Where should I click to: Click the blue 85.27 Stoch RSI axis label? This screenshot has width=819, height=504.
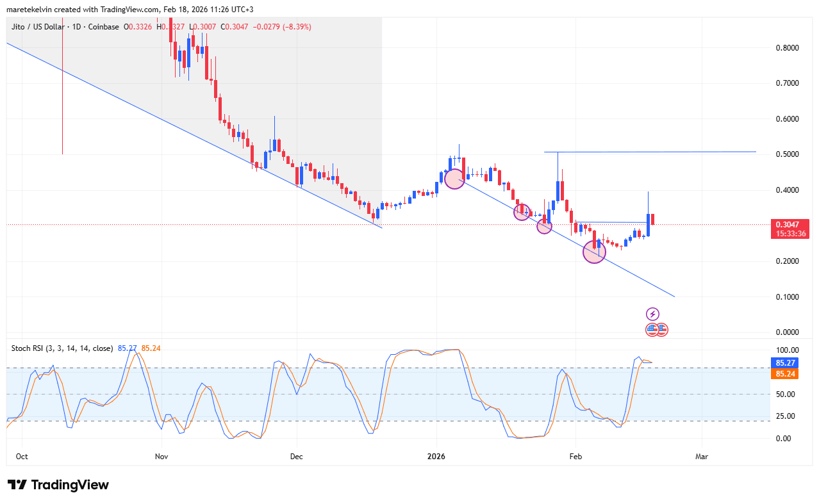tap(786, 362)
